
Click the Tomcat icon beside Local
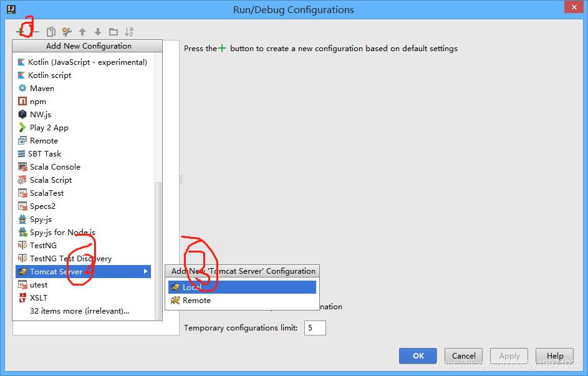[175, 287]
